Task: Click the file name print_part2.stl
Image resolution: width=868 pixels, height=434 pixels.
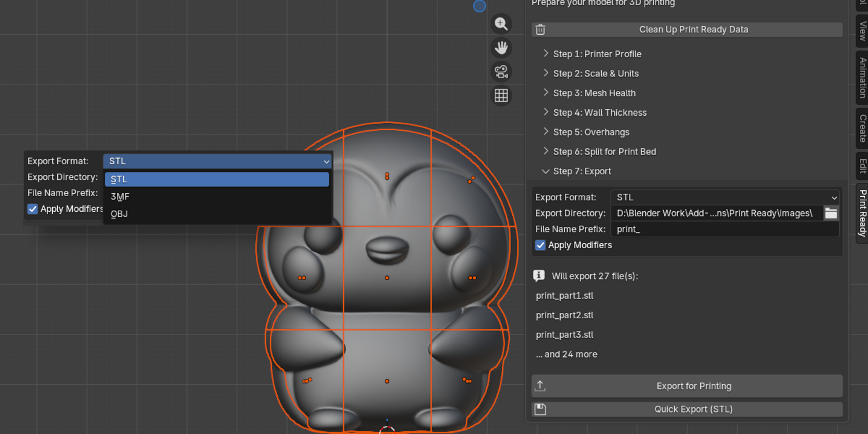Action: click(x=565, y=315)
